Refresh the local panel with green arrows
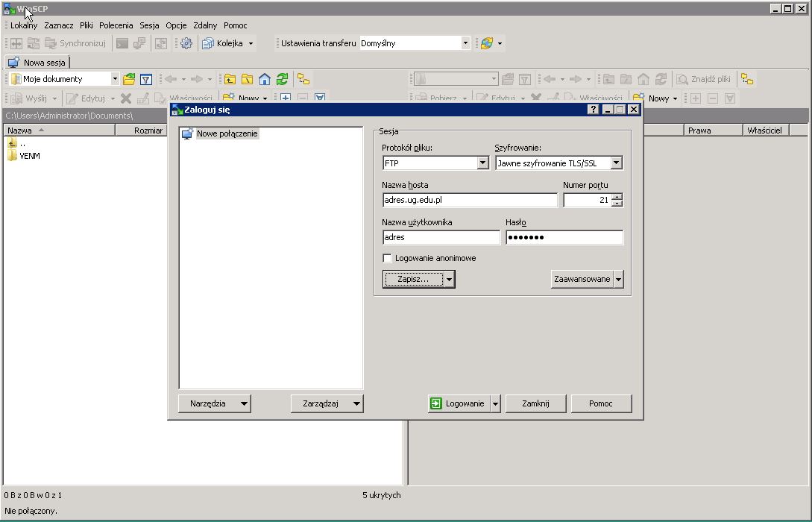Viewport: 812px width, 522px height. 282,79
